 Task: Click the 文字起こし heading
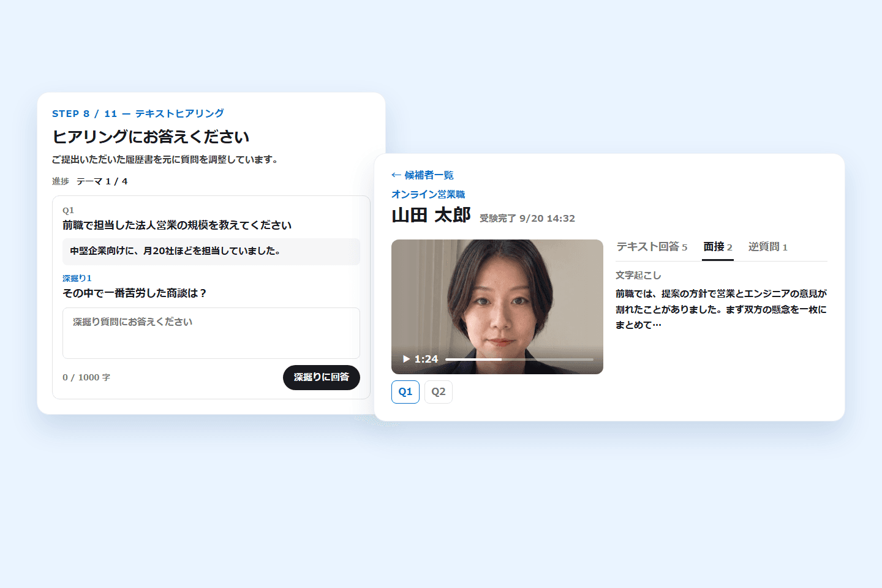pyautogui.click(x=638, y=276)
